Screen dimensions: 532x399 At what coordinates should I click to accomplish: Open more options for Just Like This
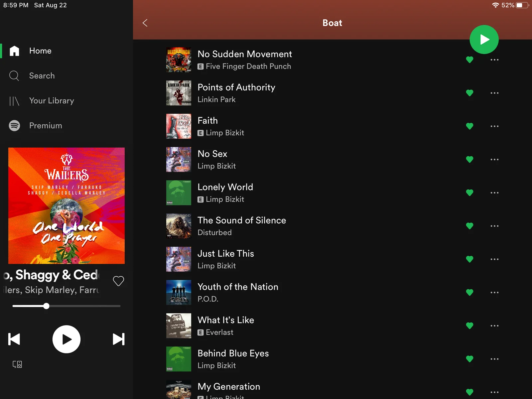point(494,259)
